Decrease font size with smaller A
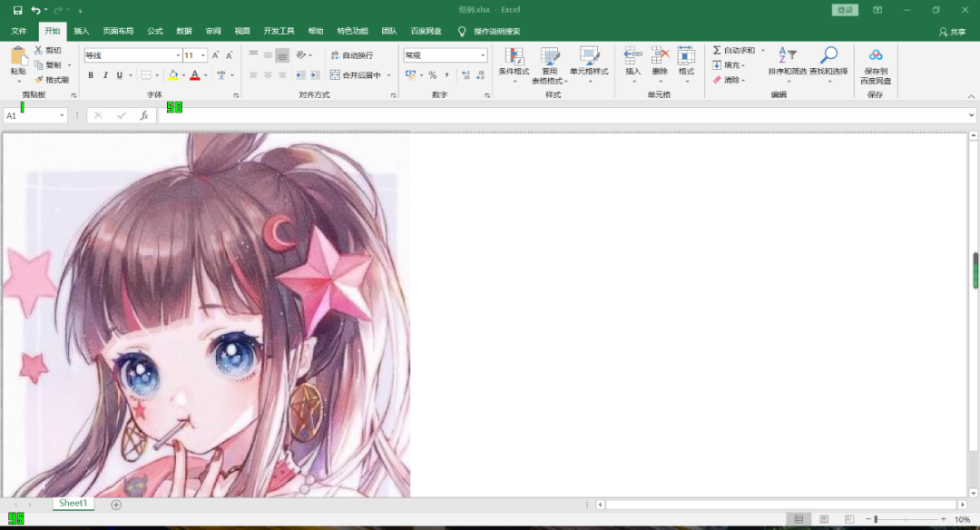 230,55
